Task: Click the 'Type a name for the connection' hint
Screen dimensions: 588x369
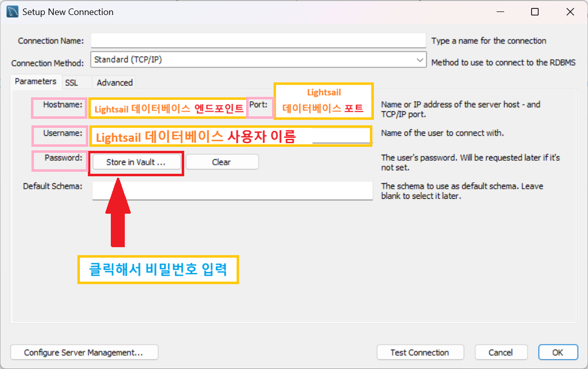Action: [489, 41]
